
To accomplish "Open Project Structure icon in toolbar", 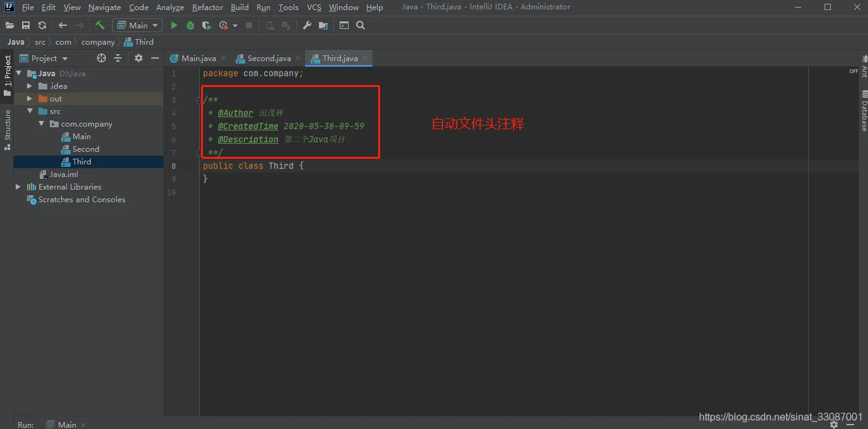I will point(323,25).
